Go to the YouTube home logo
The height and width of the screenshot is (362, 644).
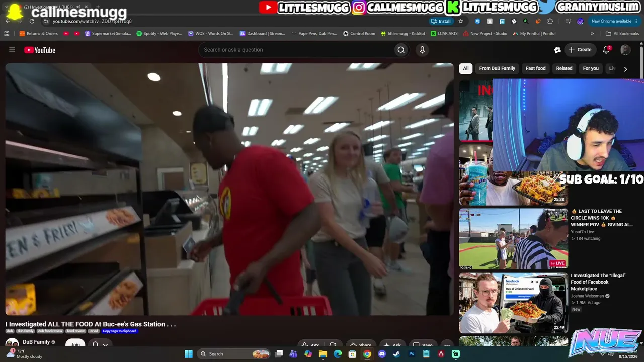(x=40, y=50)
